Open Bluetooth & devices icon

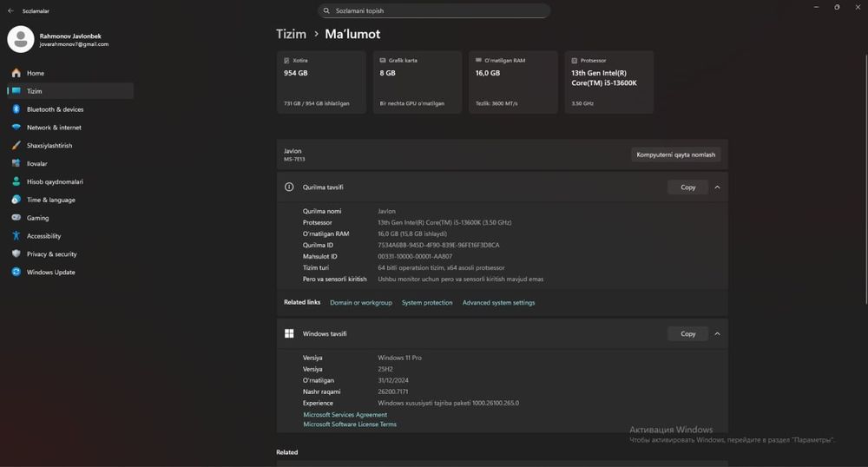16,109
